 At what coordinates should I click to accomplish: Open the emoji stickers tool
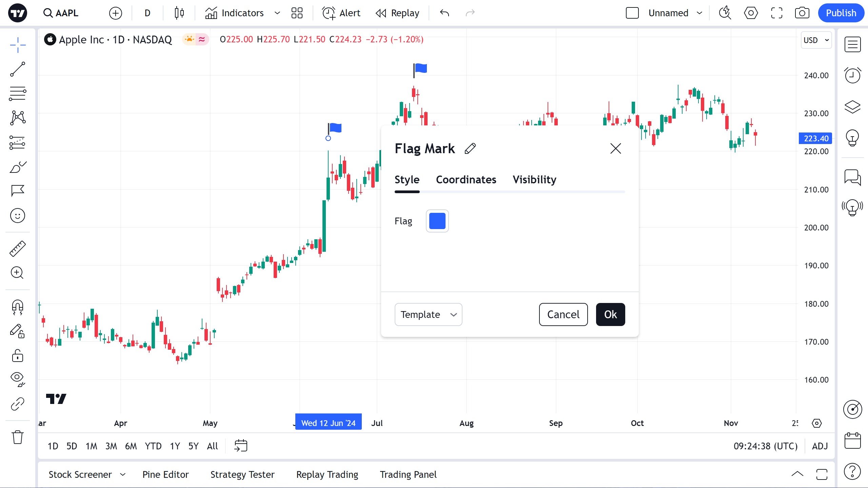[x=18, y=216]
